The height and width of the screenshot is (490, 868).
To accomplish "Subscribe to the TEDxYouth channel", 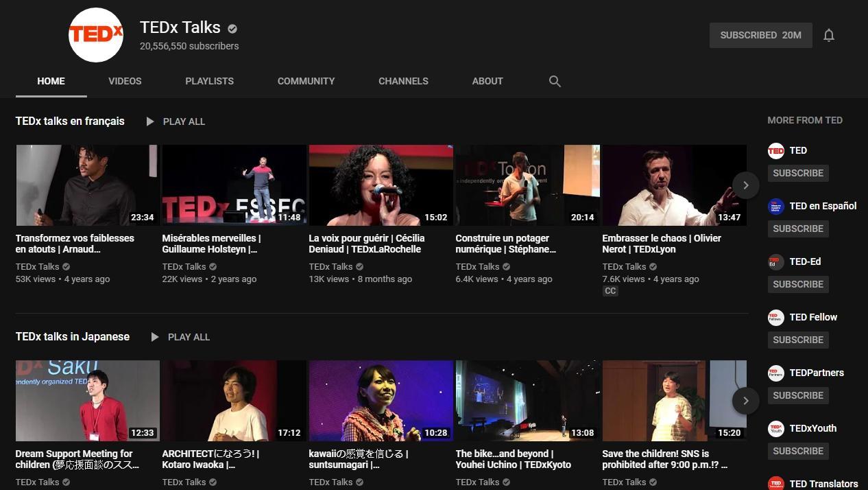I will click(798, 451).
